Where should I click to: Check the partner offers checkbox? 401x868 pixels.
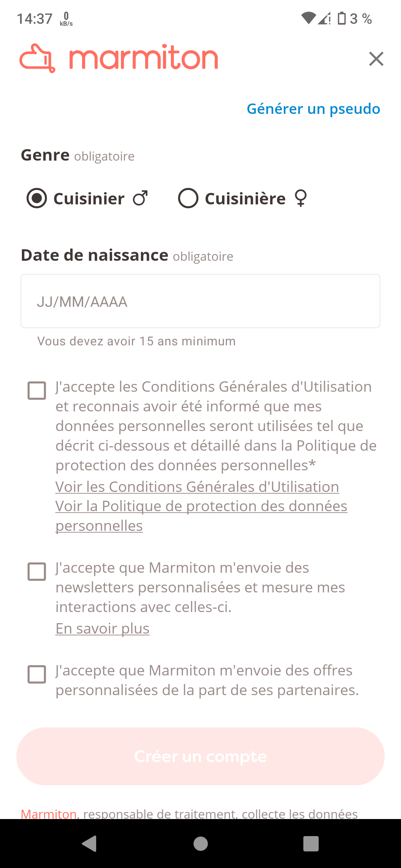37,674
